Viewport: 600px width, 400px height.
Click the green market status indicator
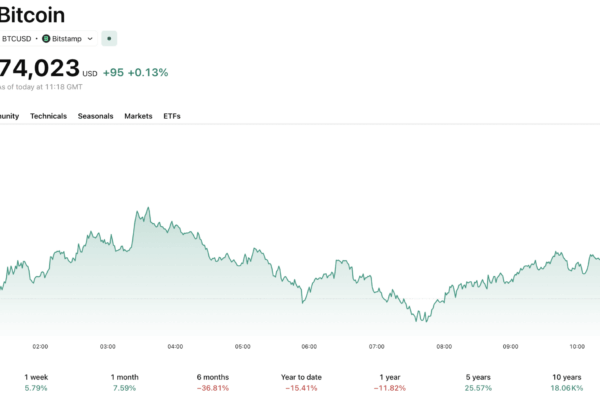[x=109, y=39]
